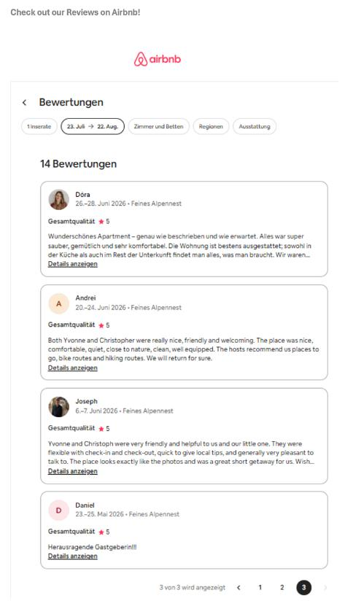Click the Airbnb logo
The height and width of the screenshot is (609, 364).
coord(158,59)
